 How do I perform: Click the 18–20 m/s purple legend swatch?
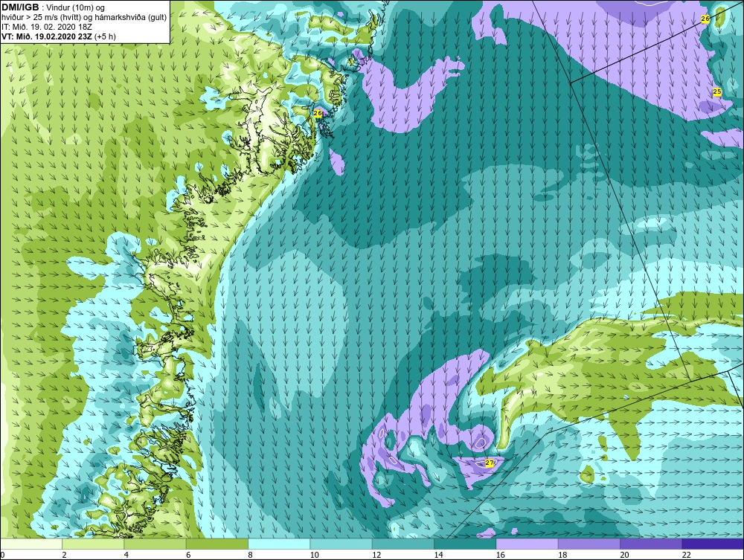[589, 544]
